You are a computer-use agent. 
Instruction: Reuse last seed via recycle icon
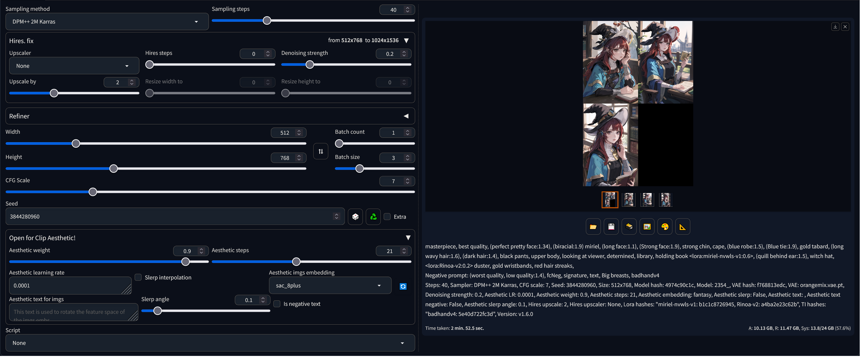(373, 217)
